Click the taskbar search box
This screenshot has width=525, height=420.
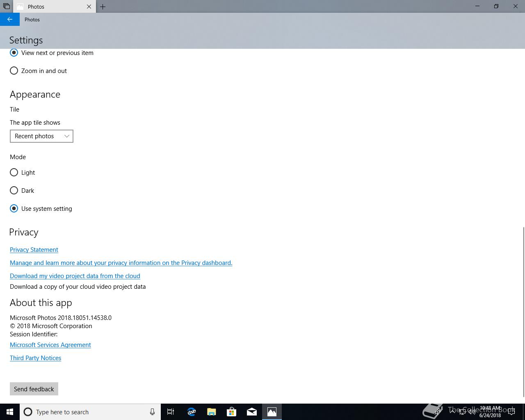(x=90, y=412)
